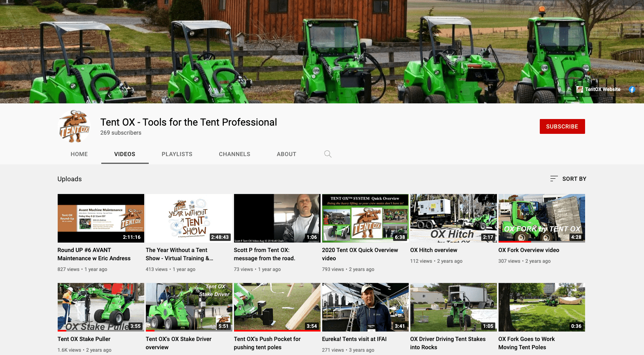Open the Playlists tab
Image resolution: width=644 pixels, height=355 pixels.
tap(177, 154)
